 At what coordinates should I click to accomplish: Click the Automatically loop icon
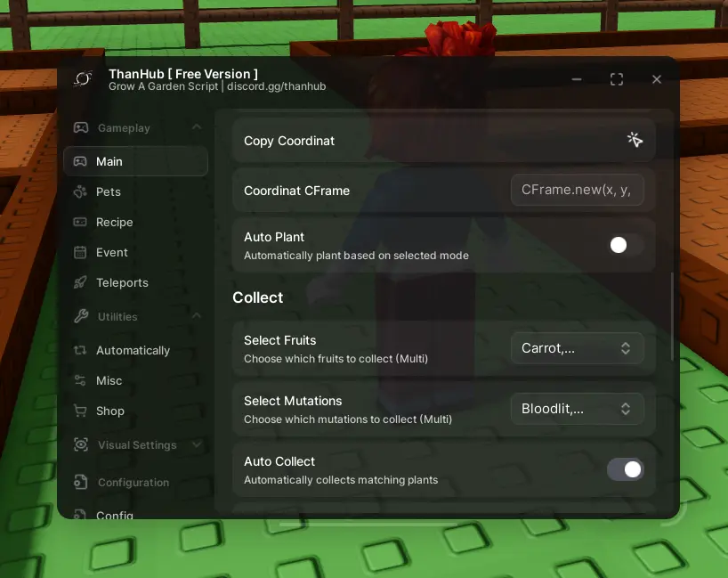[x=80, y=350]
